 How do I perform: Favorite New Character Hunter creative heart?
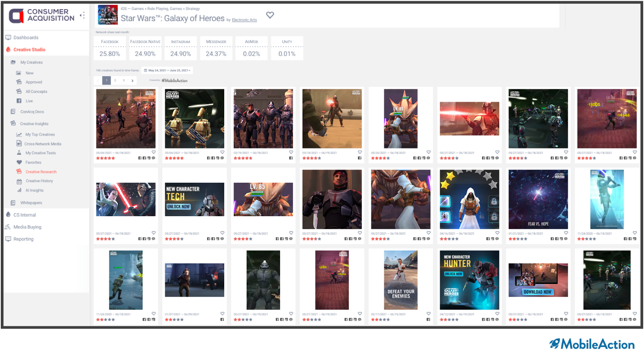coord(497,314)
